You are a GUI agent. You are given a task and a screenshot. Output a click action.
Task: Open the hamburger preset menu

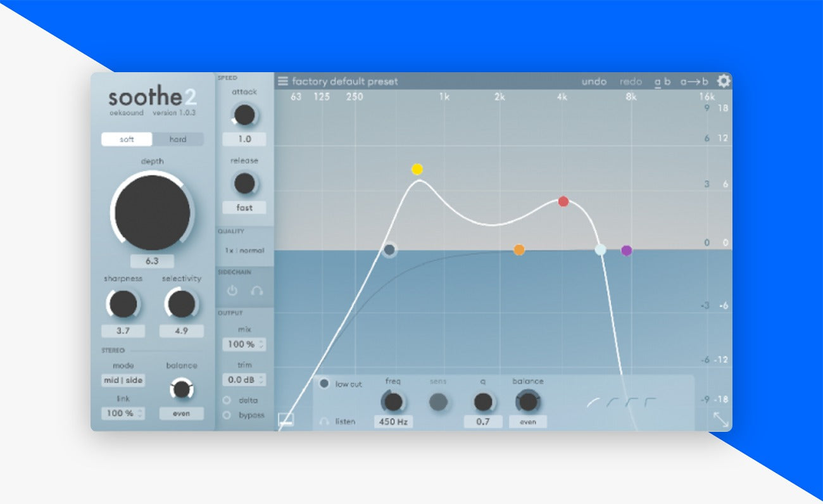(283, 81)
